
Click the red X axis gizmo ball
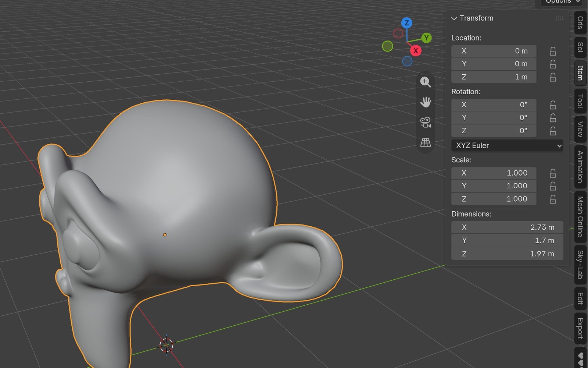[x=416, y=51]
